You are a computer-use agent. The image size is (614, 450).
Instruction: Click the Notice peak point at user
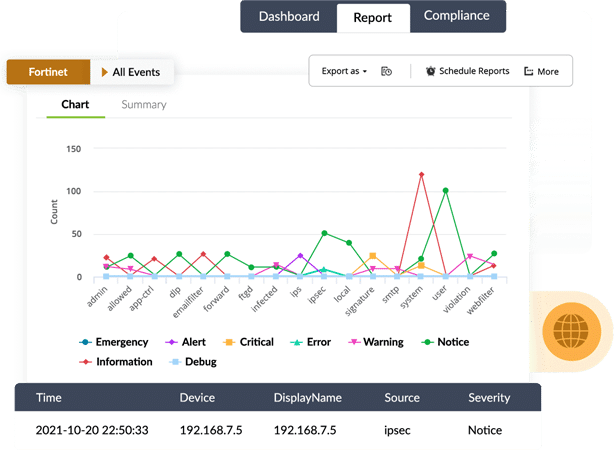446,191
